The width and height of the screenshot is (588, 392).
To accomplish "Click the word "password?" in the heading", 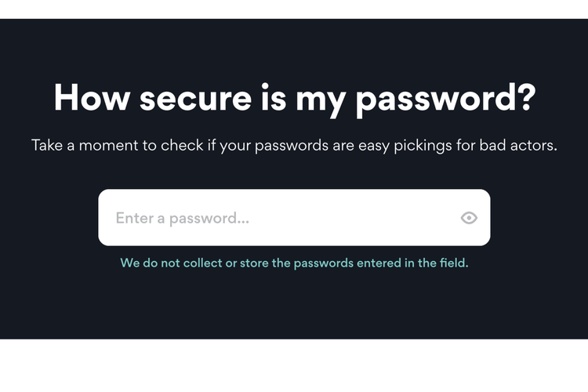I will point(445,98).
